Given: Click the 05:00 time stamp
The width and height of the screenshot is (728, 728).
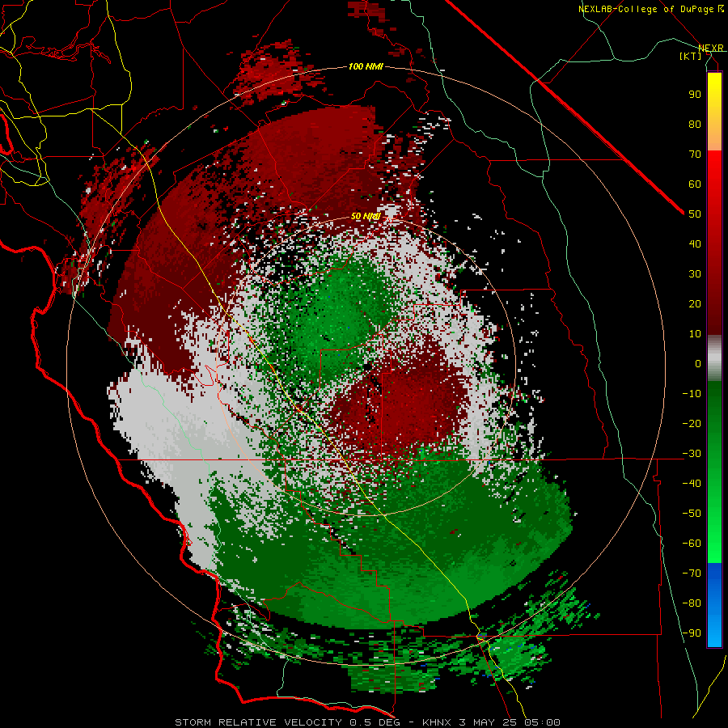Looking at the screenshot, I should tap(542, 722).
